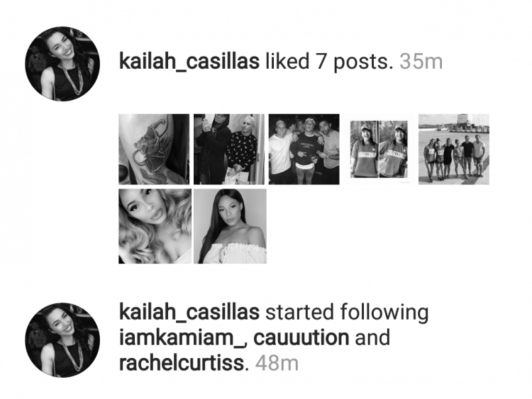Tap the six people standing on beach image
Viewport: 532px width, 399px height.
[x=454, y=149]
